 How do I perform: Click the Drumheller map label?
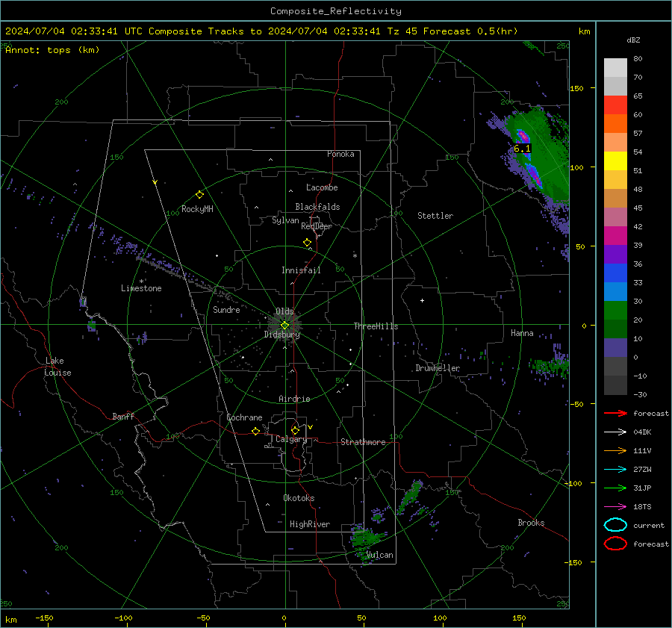[x=438, y=368]
